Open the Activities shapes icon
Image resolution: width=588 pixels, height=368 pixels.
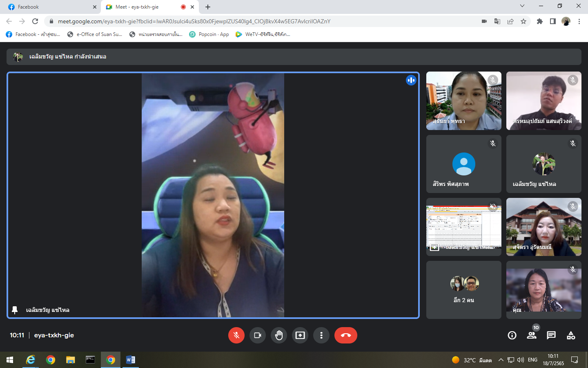pos(571,335)
